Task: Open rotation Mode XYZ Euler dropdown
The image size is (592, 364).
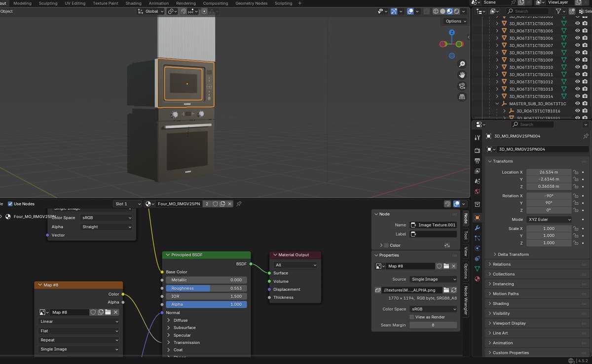Action: click(x=549, y=219)
